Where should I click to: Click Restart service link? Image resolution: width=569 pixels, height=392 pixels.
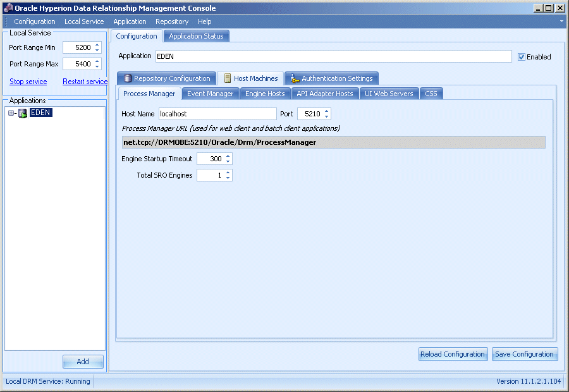pyautogui.click(x=85, y=82)
